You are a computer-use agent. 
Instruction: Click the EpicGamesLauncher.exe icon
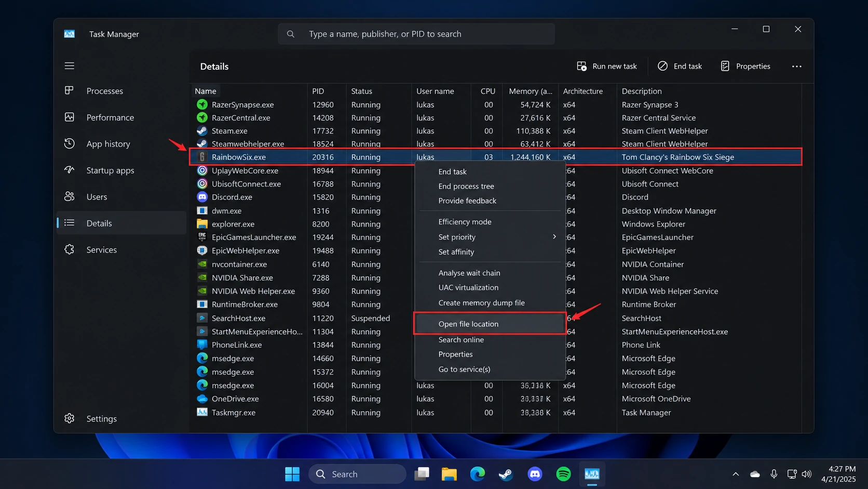point(202,237)
